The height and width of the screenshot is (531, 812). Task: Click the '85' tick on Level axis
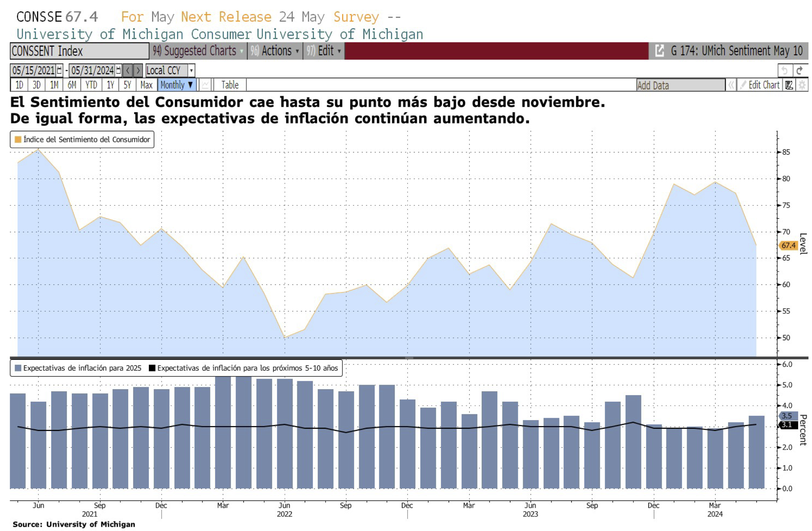tap(786, 152)
